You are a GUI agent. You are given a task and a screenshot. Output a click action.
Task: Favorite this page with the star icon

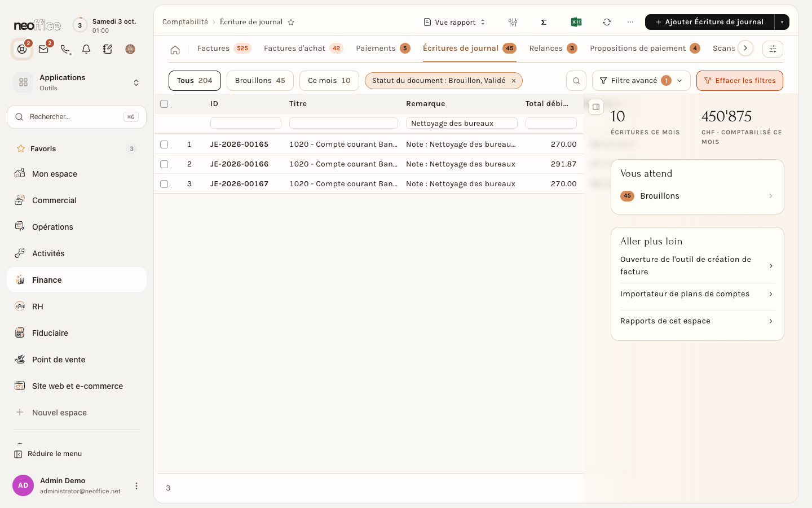point(291,22)
